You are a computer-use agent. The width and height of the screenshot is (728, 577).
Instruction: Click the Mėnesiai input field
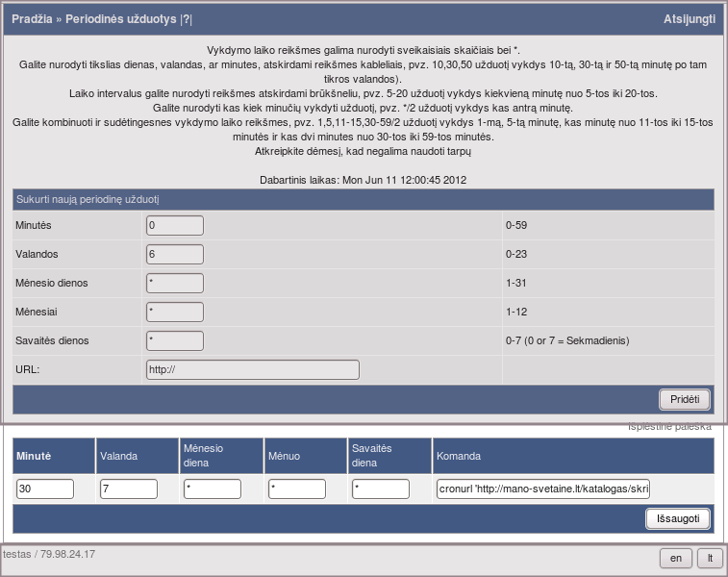pyautogui.click(x=175, y=312)
